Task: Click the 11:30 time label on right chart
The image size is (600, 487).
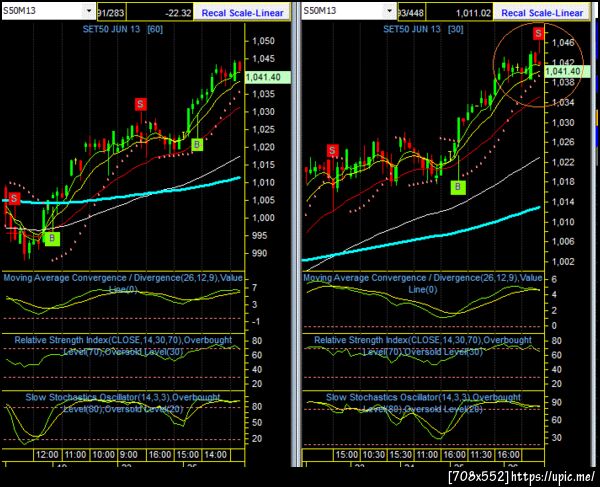Action: [481, 455]
